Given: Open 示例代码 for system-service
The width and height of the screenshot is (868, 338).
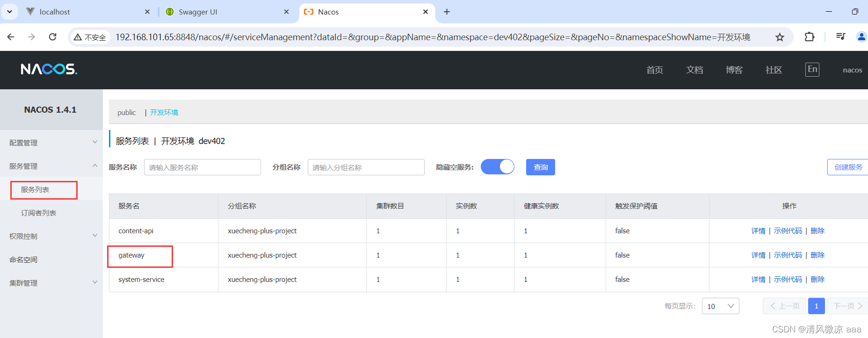Looking at the screenshot, I should [788, 280].
